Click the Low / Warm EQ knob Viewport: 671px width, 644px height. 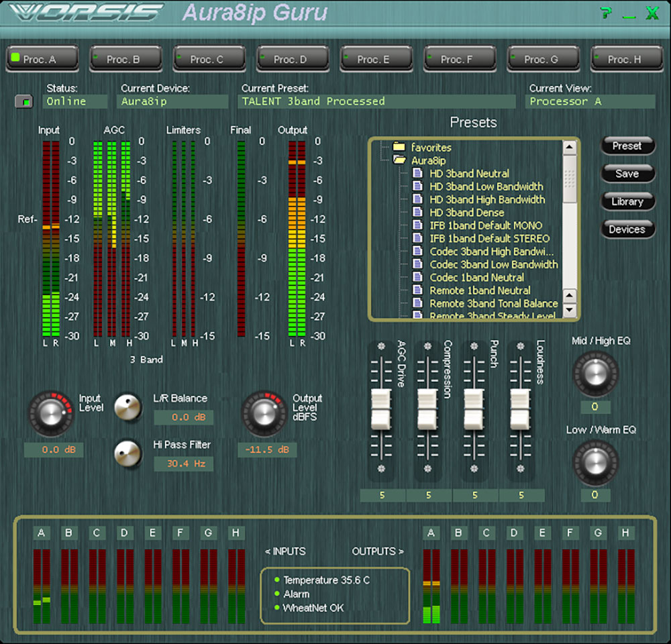[595, 463]
